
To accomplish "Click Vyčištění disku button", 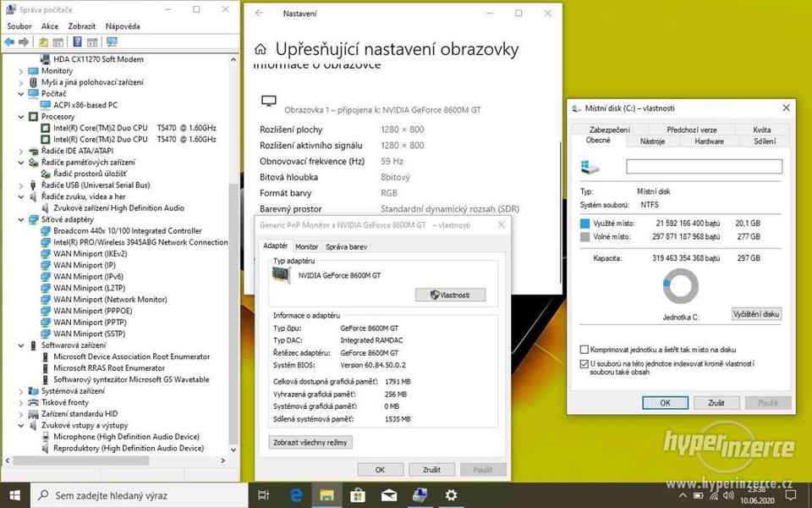I will [x=756, y=314].
